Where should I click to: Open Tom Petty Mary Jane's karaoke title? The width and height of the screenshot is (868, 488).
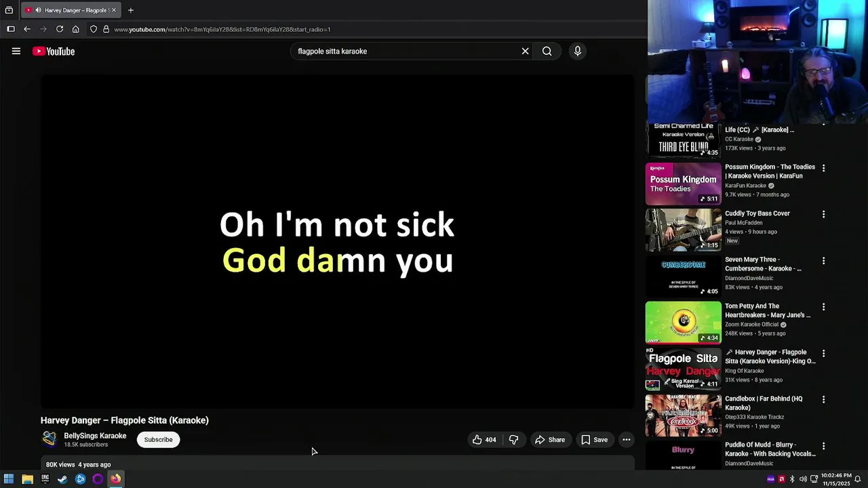pyautogui.click(x=768, y=310)
